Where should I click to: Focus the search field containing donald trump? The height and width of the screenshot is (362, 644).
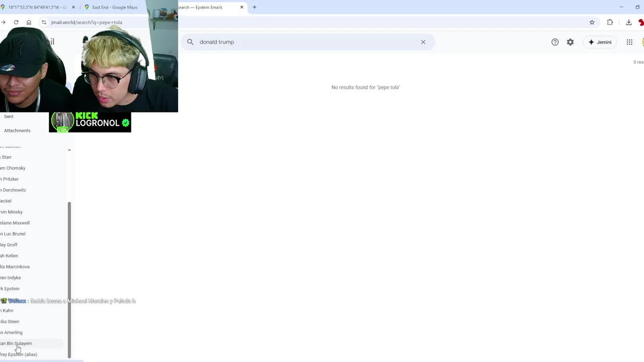click(x=308, y=42)
